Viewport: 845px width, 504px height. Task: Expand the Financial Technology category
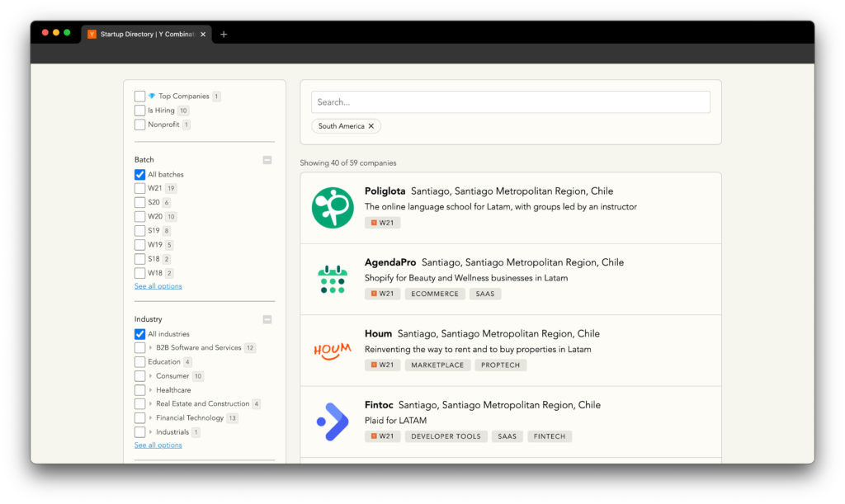(149, 417)
